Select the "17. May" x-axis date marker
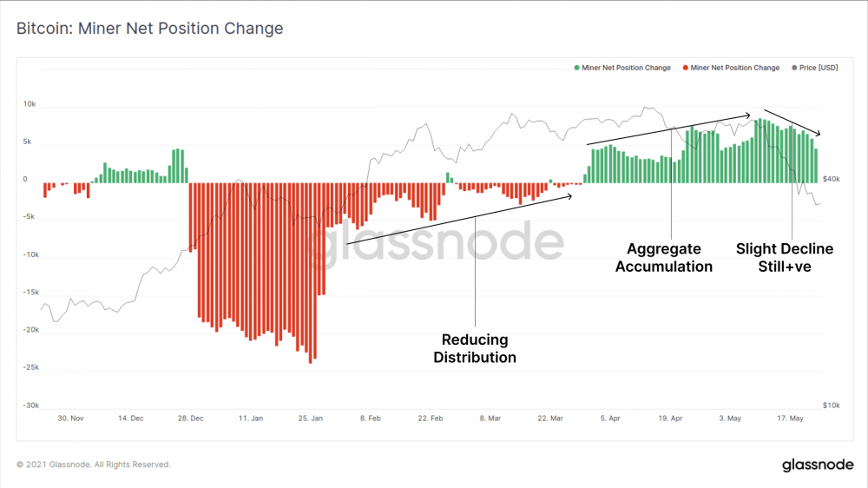This screenshot has width=868, height=488. pyautogui.click(x=790, y=418)
